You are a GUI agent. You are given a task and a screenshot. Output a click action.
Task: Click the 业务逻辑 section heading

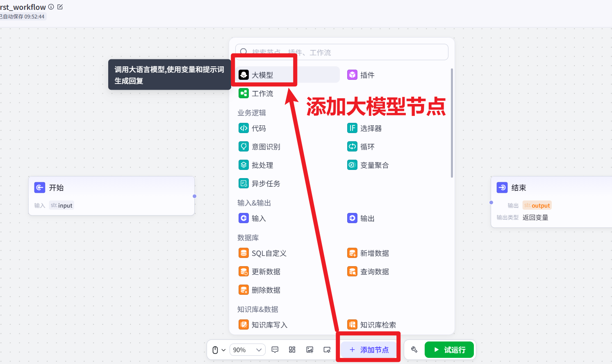point(252,113)
